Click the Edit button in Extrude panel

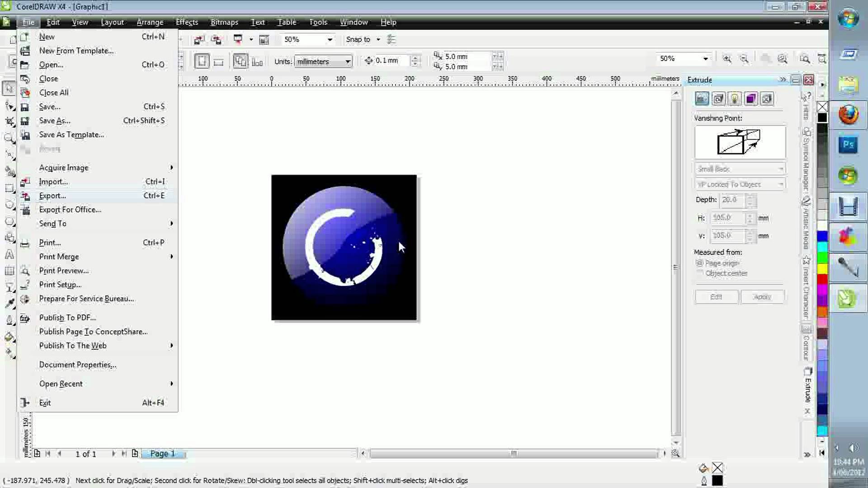tap(717, 296)
